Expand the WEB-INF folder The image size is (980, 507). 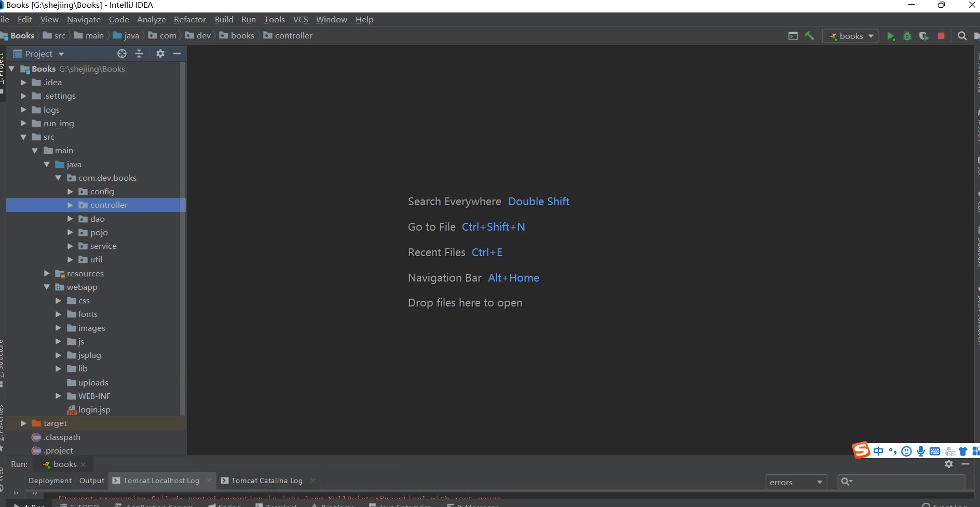58,396
